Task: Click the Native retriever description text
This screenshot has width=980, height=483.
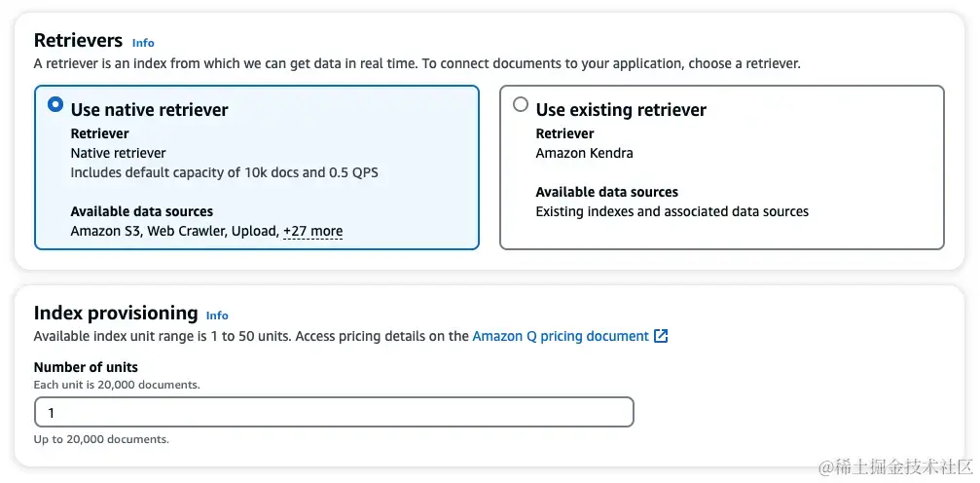Action: tap(118, 153)
